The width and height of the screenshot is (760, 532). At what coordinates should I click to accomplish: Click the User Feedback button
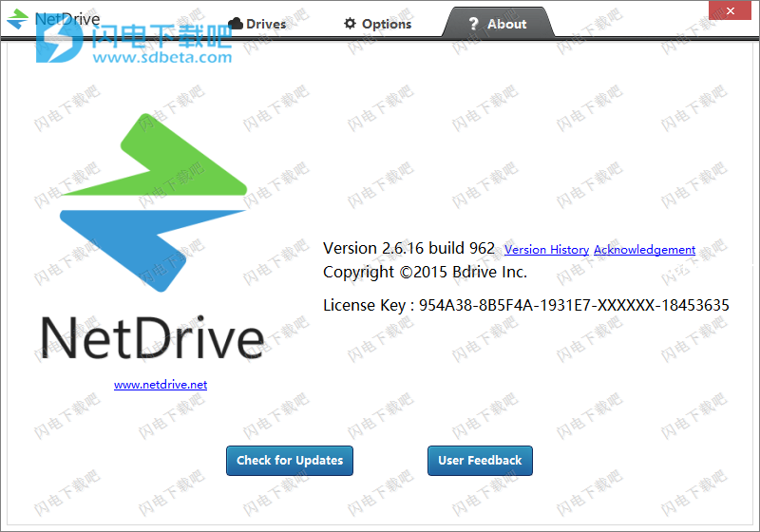[x=480, y=461]
